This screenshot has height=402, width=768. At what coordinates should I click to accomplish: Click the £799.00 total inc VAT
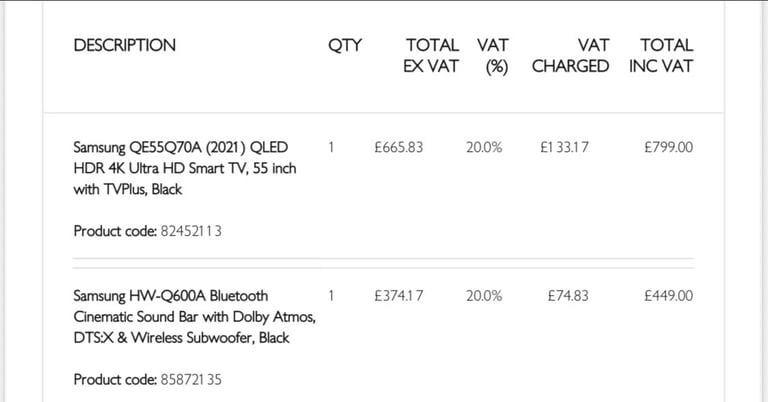[x=669, y=147]
